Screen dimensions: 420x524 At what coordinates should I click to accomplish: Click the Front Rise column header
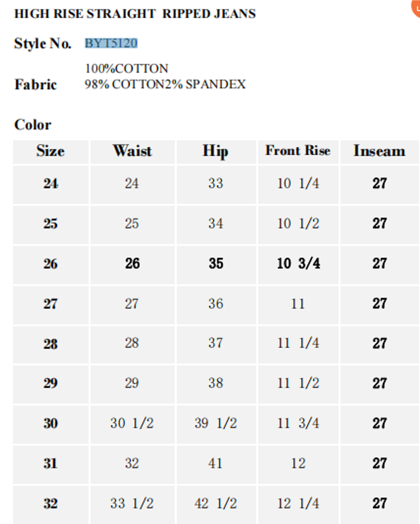point(298,151)
